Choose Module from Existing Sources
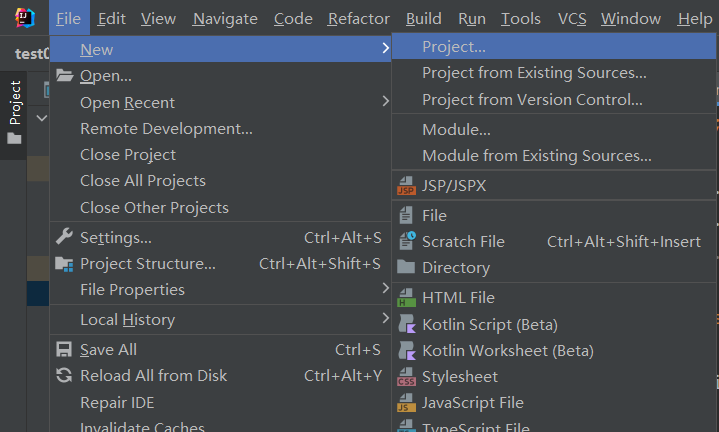The image size is (719, 432). (536, 156)
